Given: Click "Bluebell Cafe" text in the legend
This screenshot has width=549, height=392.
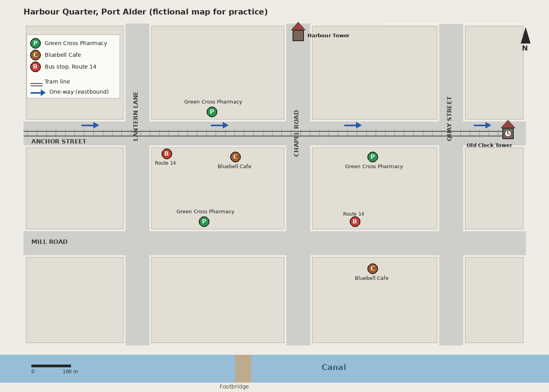Looking at the screenshot, I should pyautogui.click(x=63, y=55).
